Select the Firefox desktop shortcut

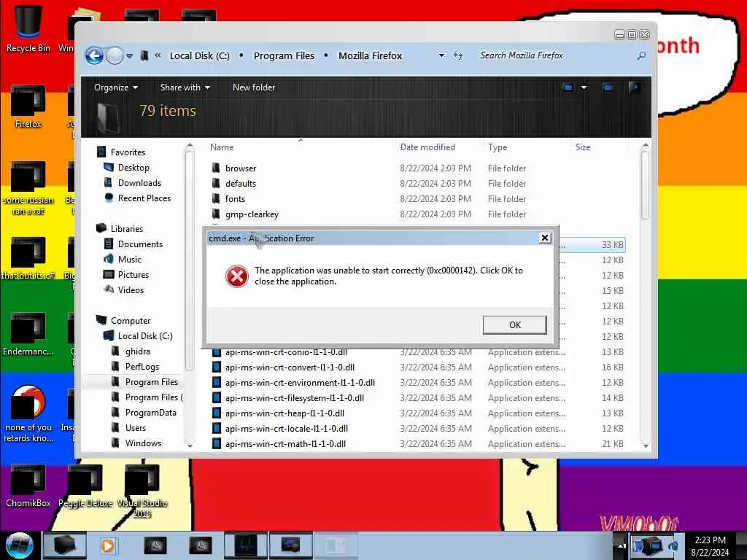pos(28,106)
